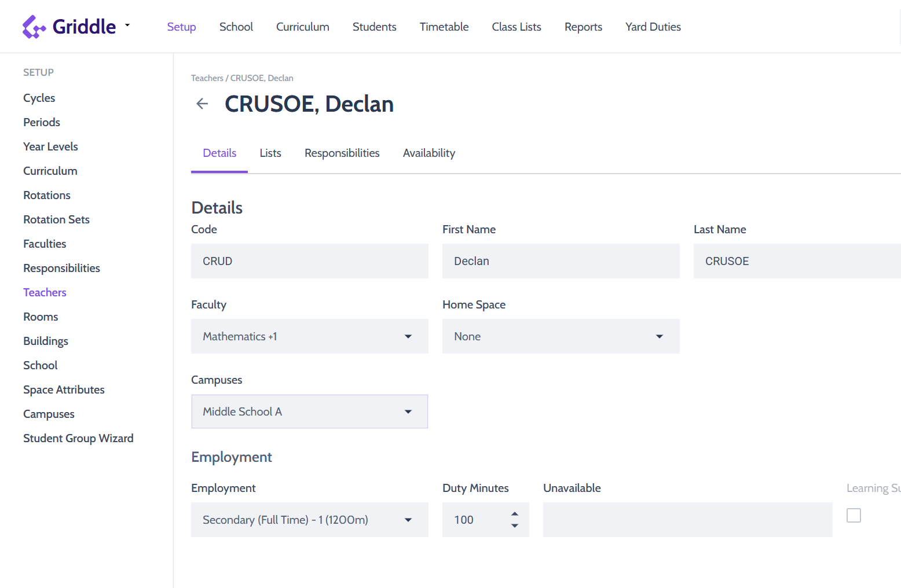Click the Griddle logo icon
The width and height of the screenshot is (901, 588).
34,27
